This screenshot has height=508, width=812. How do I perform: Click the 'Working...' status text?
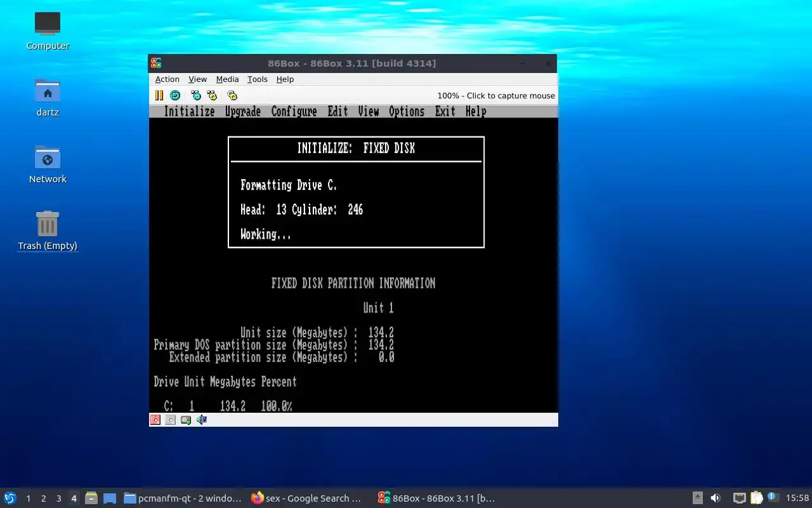[x=266, y=234]
